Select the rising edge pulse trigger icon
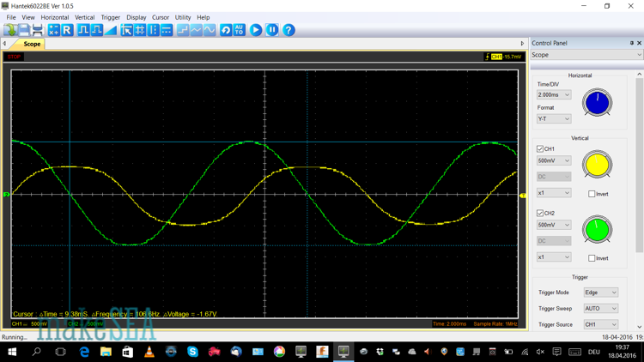This screenshot has width=644, height=362. coord(83,30)
